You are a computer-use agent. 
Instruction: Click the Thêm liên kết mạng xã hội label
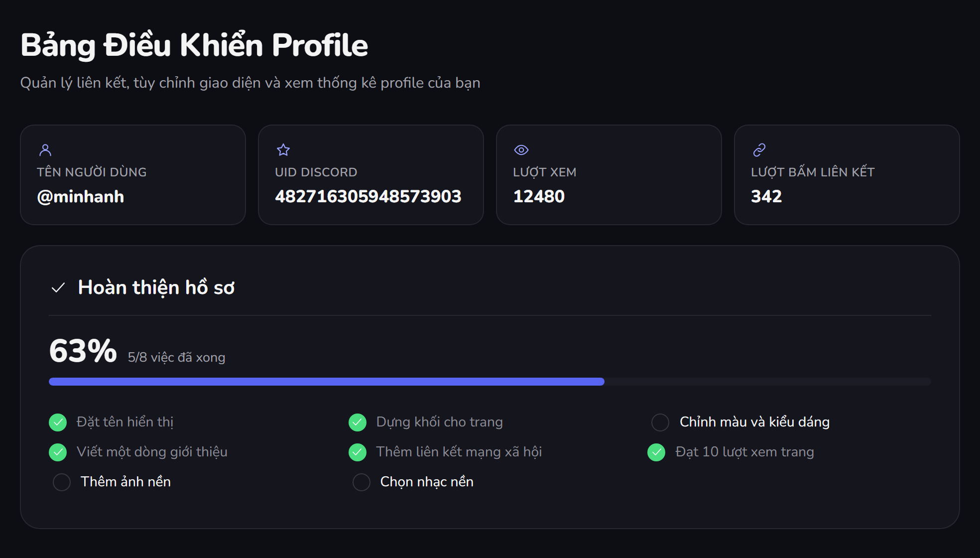459,452
